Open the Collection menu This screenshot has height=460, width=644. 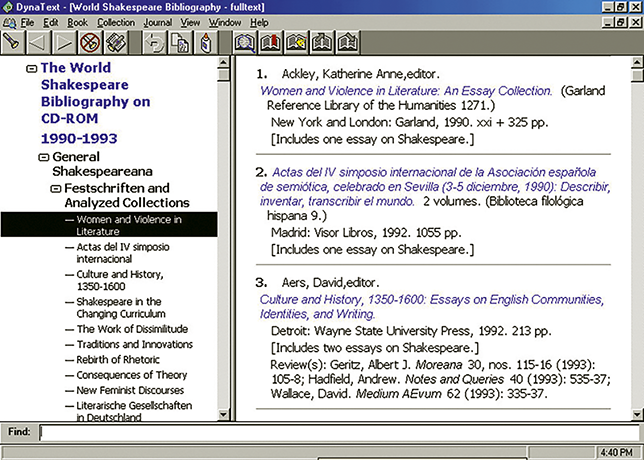[116, 21]
